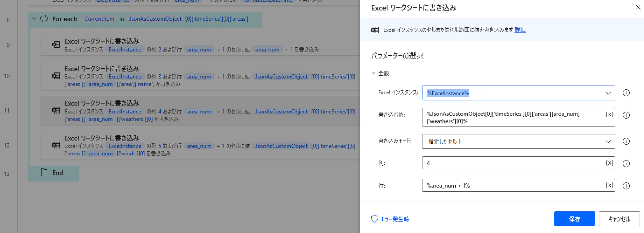Viewport: 644px width, 233px height.
Task: Select the End action on line 13
Action: tap(53, 173)
